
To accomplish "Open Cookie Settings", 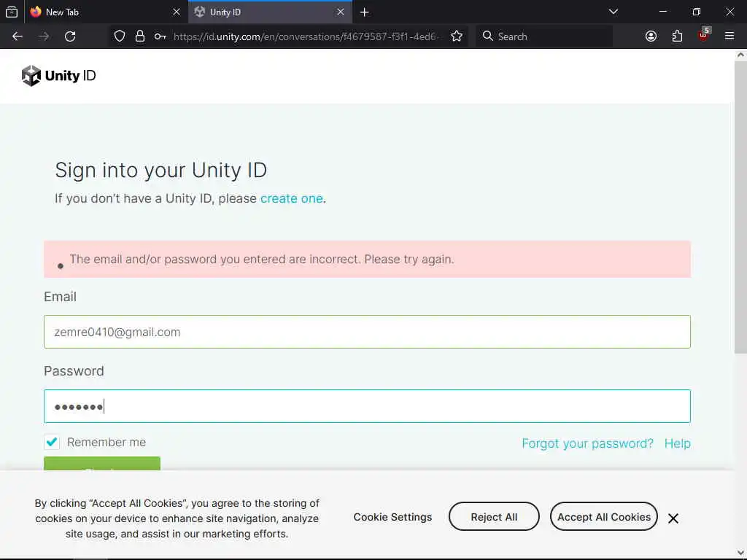I will [x=392, y=517].
